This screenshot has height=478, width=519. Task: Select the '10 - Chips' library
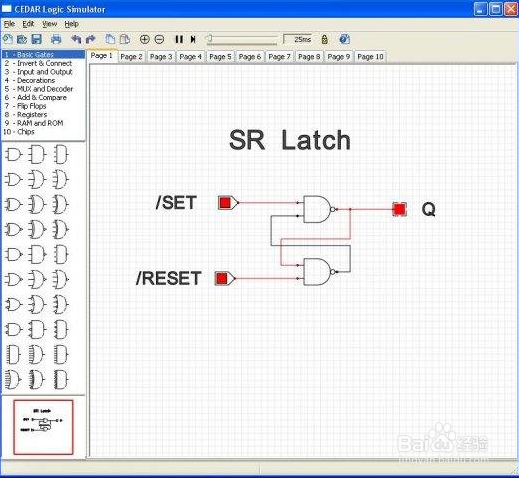tap(43, 132)
